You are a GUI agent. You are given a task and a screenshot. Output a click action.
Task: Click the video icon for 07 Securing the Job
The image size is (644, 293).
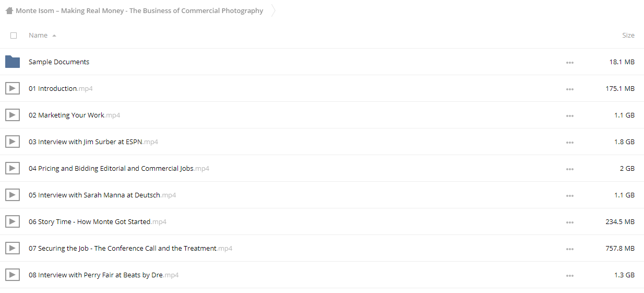click(x=13, y=248)
